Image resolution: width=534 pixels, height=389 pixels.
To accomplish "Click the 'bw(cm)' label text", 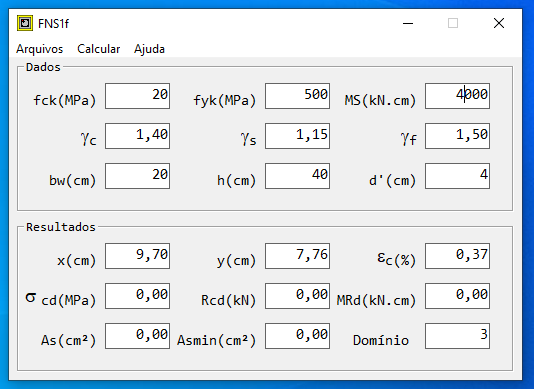I will tap(73, 180).
